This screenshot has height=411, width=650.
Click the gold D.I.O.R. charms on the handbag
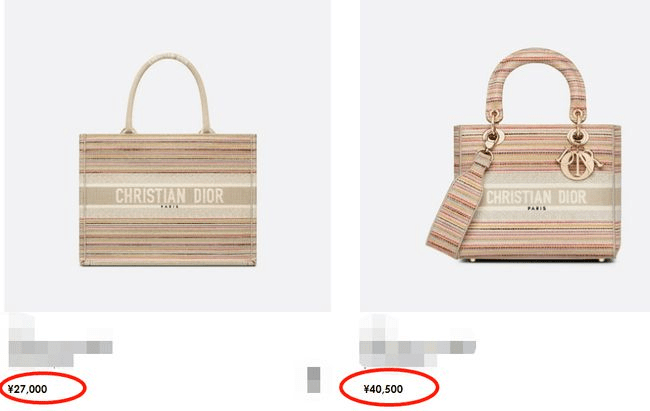point(575,163)
